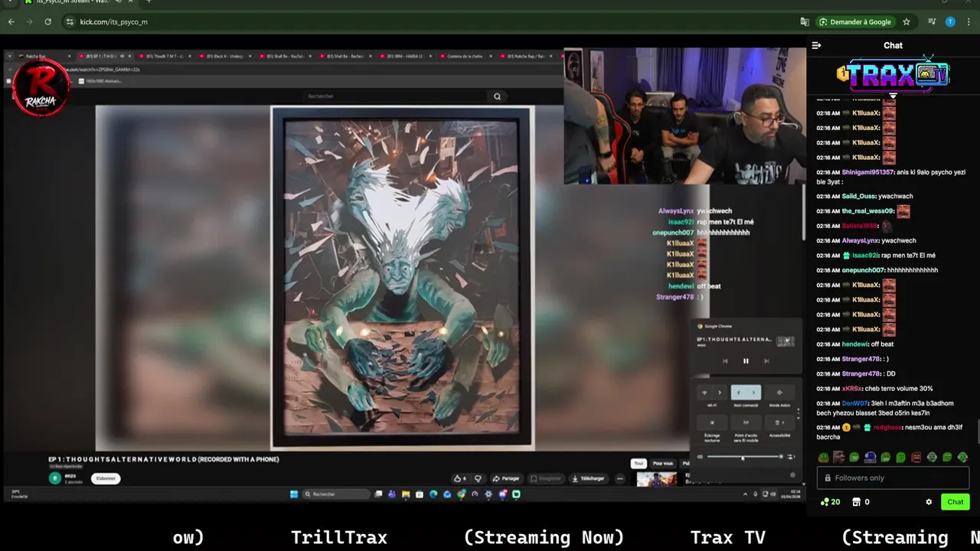Open Saiid_Ouss user profile in chat
The image size is (980, 551).
click(858, 196)
